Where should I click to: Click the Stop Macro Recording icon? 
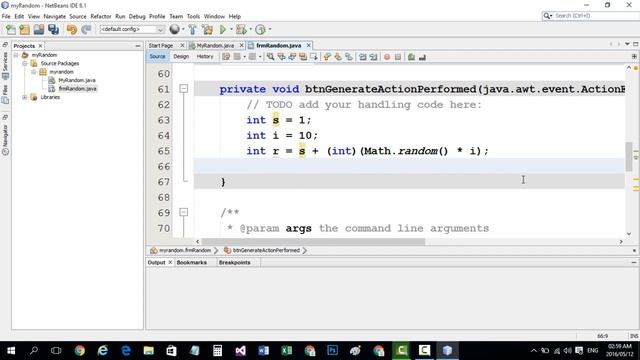[x=398, y=57]
